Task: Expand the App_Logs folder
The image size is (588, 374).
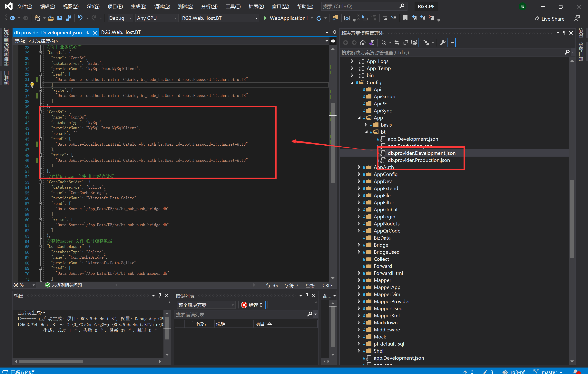Action: (x=352, y=61)
